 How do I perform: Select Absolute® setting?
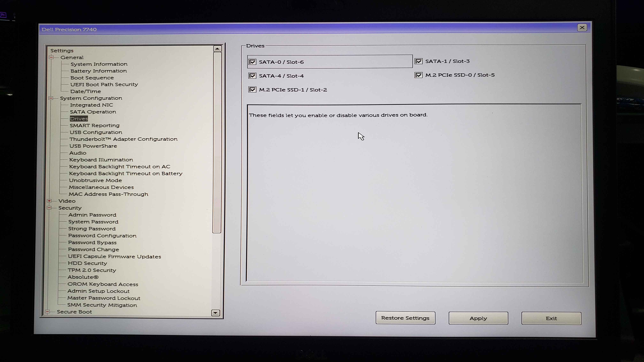click(83, 277)
